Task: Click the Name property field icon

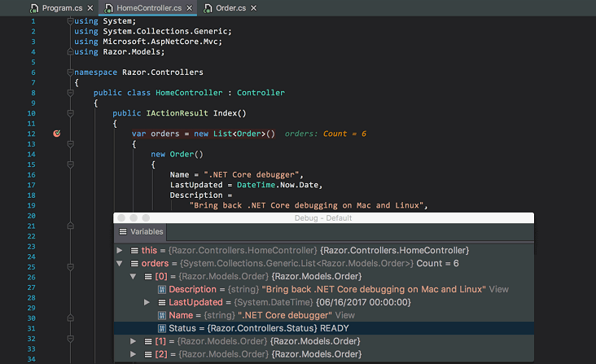Action: tap(161, 315)
